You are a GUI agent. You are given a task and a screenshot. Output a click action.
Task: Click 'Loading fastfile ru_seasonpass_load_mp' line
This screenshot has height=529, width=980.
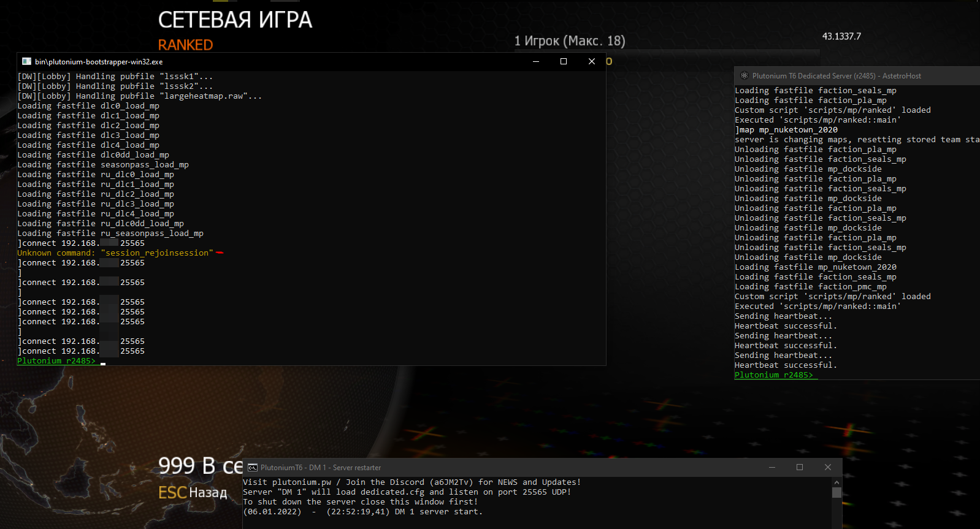coord(110,234)
